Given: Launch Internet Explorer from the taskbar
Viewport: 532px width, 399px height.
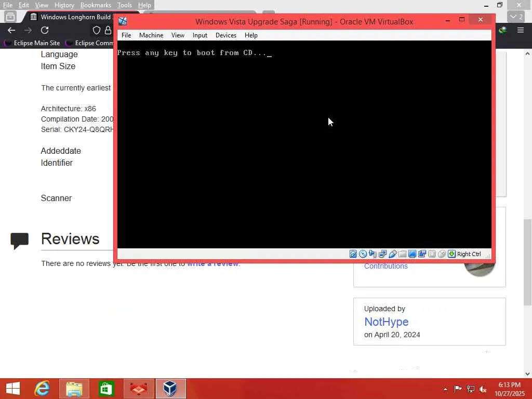Looking at the screenshot, I should [x=43, y=389].
